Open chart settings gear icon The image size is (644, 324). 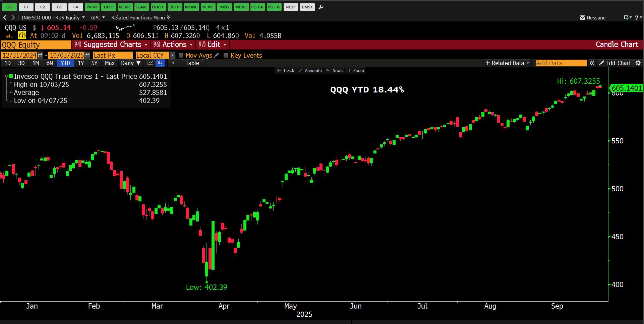click(638, 63)
